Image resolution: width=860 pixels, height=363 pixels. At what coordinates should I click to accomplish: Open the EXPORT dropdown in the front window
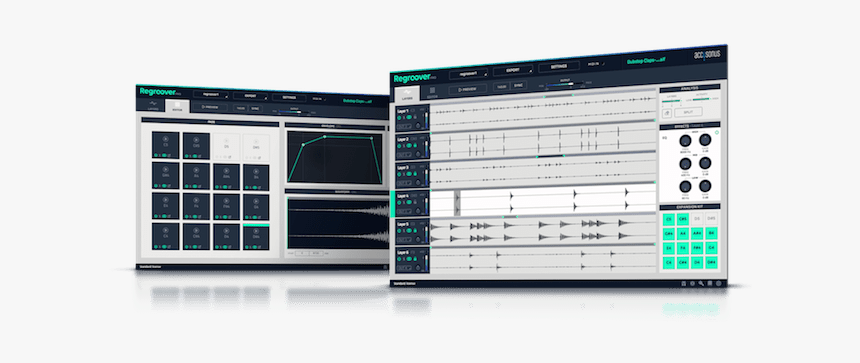513,70
